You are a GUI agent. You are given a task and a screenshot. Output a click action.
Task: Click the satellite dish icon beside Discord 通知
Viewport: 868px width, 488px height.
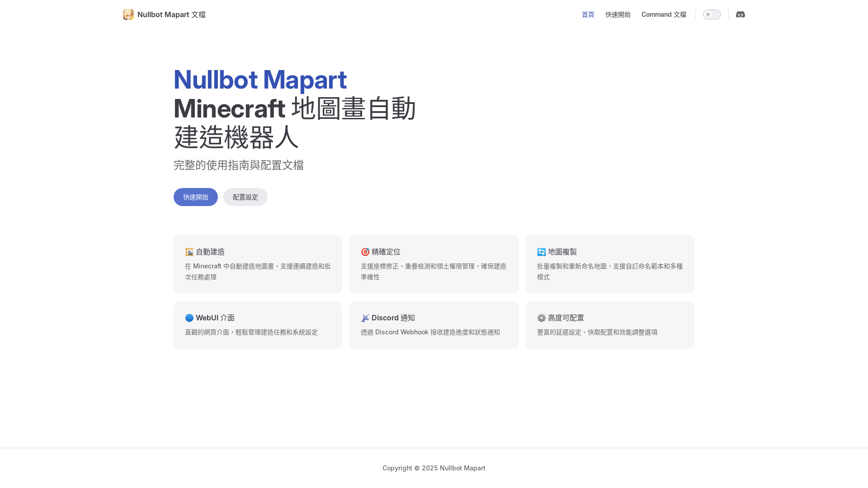pos(365,318)
